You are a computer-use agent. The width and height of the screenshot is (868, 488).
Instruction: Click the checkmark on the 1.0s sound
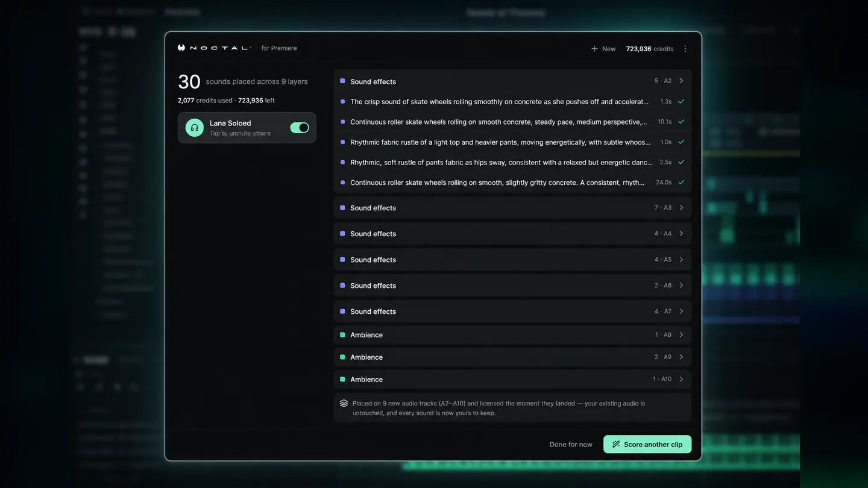[681, 142]
